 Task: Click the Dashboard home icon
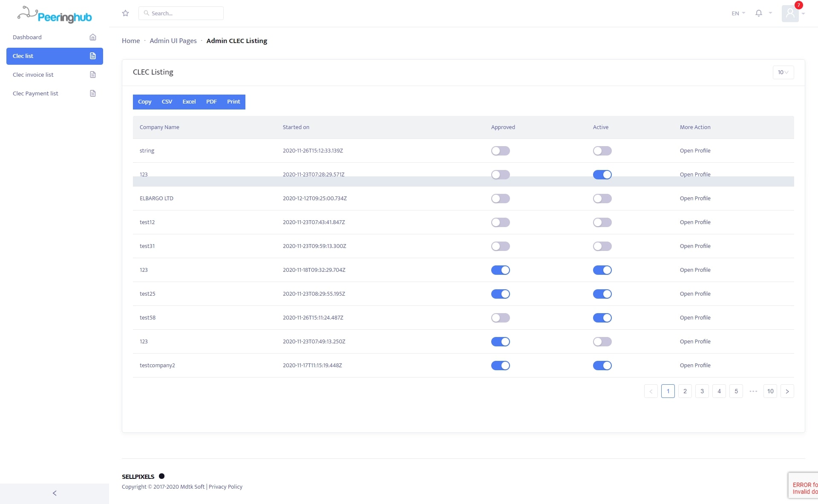[x=92, y=37]
